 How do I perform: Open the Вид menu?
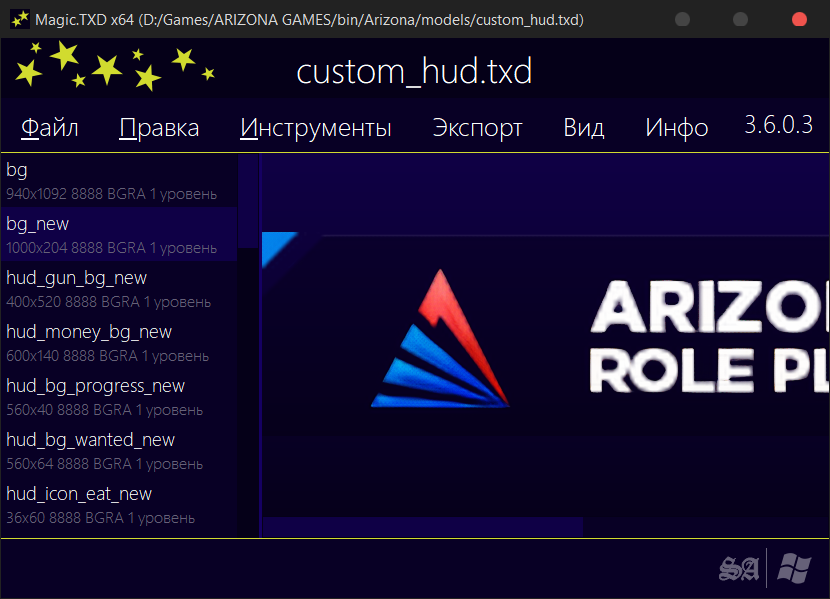coord(583,128)
